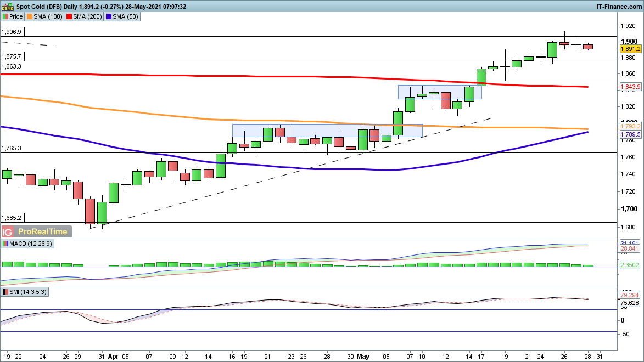The width and height of the screenshot is (644, 362).
Task: Click the Price candle color icon
Action: point(5,16)
